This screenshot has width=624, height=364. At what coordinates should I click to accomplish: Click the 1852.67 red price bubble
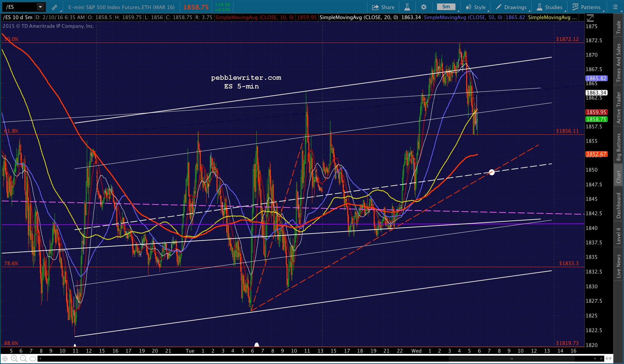(x=596, y=154)
